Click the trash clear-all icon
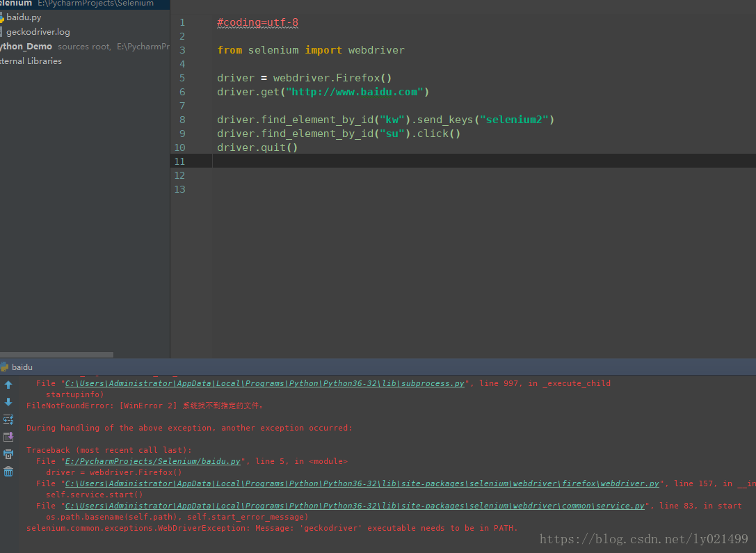The width and height of the screenshot is (756, 553). tap(8, 472)
